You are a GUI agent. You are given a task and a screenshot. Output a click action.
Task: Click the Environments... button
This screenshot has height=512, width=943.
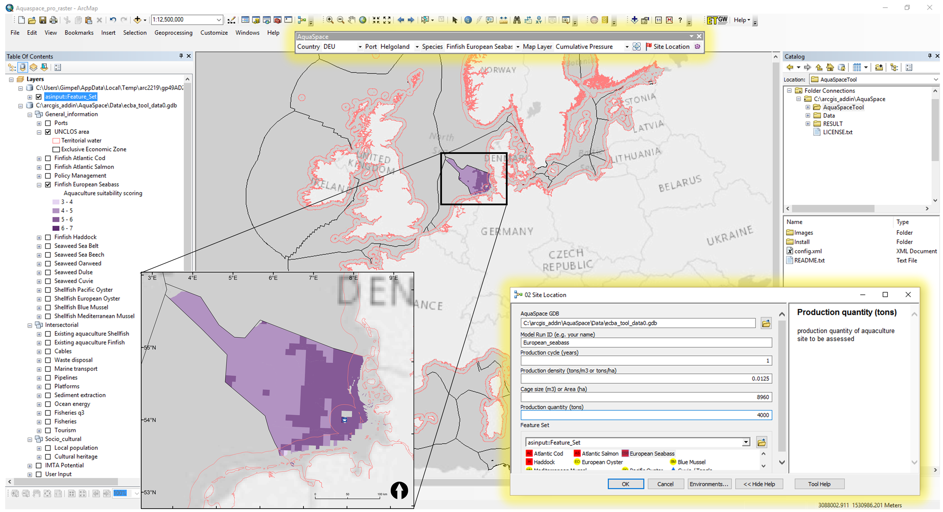click(708, 484)
